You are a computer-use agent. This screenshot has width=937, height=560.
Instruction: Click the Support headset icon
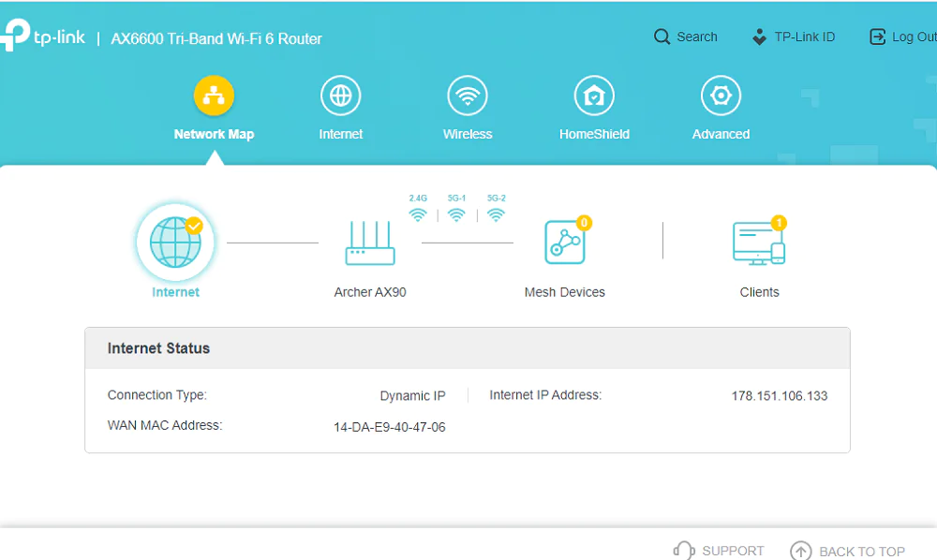(x=684, y=551)
